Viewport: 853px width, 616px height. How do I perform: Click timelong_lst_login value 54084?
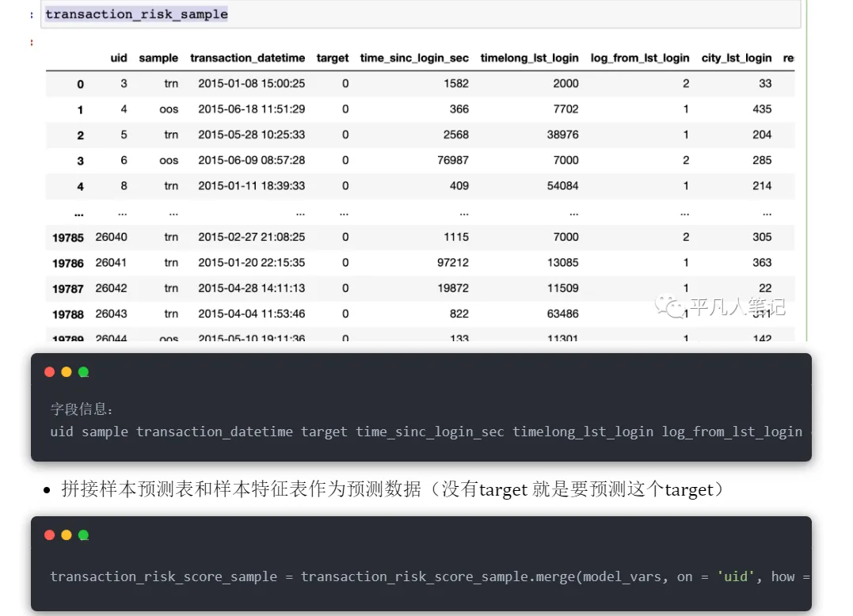[x=563, y=186]
